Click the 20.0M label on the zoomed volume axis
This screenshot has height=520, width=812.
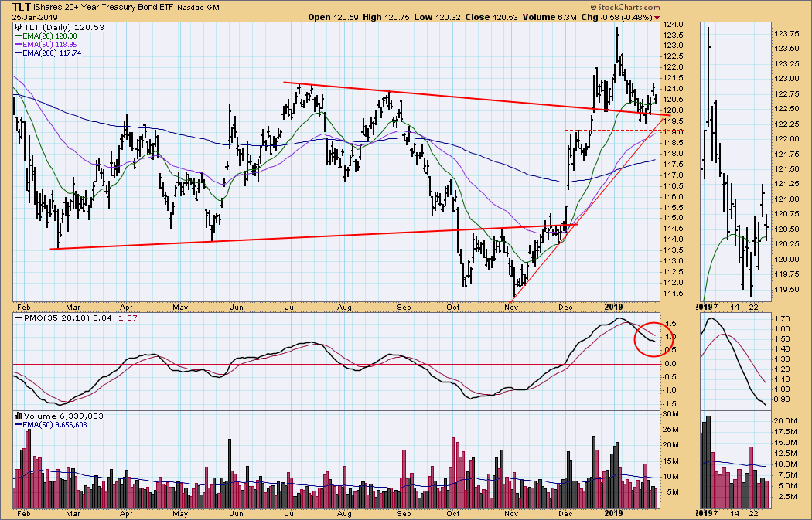click(786, 420)
